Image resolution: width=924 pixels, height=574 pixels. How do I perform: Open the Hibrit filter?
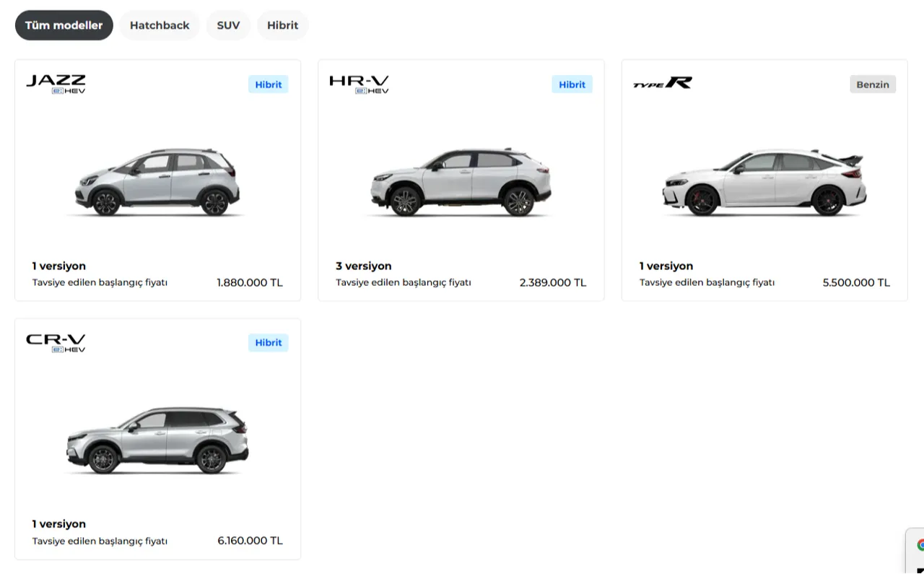[282, 25]
